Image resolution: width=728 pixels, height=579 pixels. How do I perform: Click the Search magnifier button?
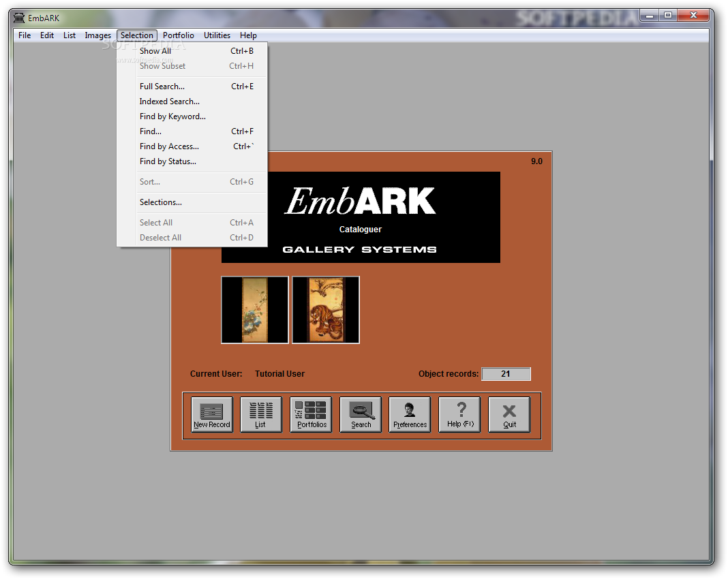point(361,414)
